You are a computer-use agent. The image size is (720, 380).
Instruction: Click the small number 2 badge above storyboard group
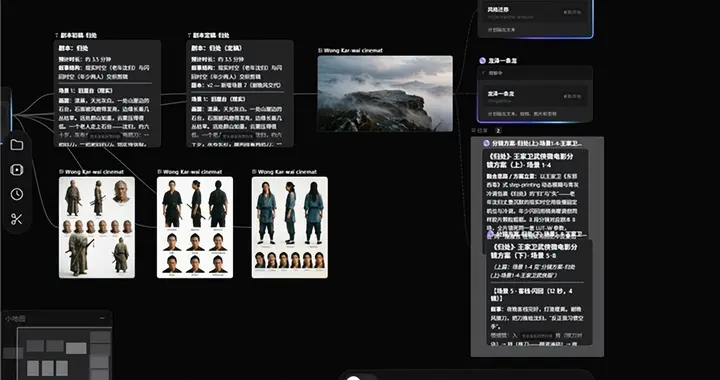pos(498,131)
